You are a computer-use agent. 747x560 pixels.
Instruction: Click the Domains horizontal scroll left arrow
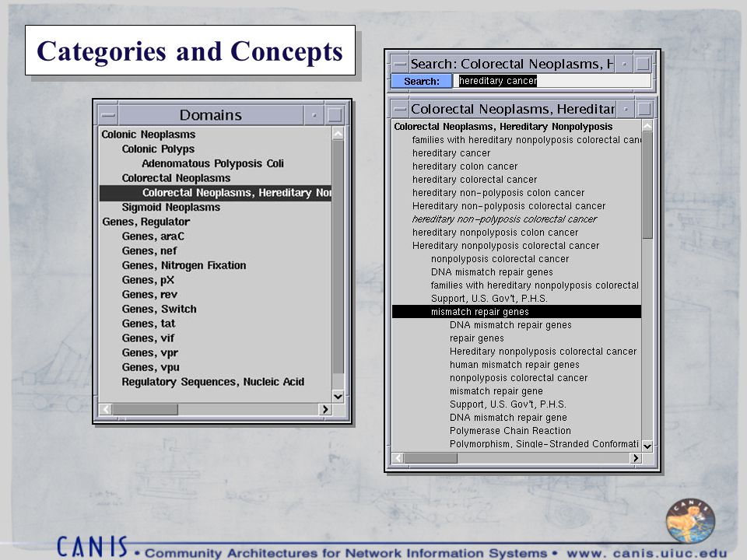(x=106, y=409)
